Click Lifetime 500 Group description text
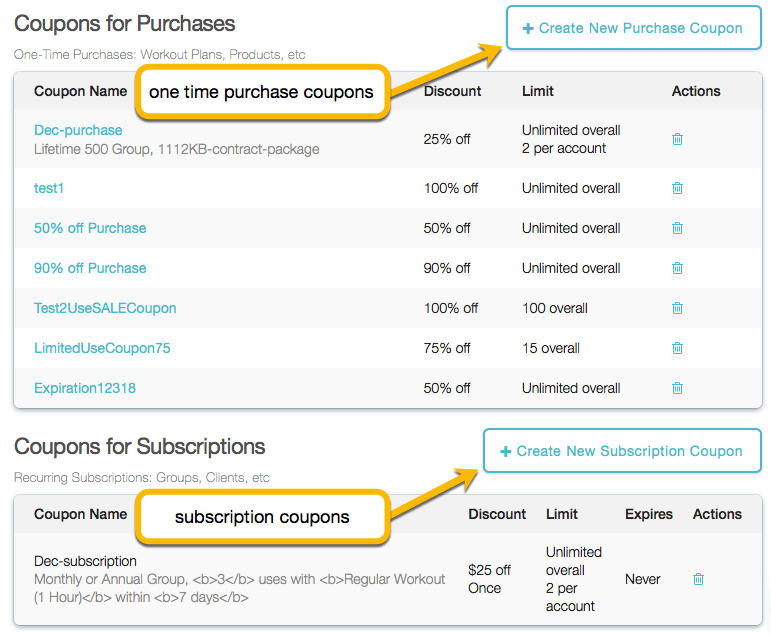The height and width of the screenshot is (638, 771). click(x=177, y=149)
